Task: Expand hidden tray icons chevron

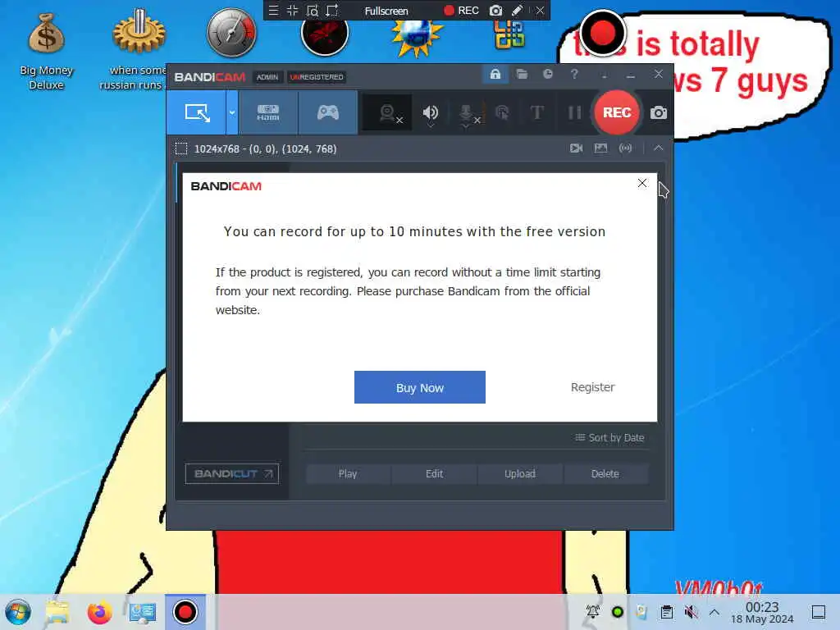Action: coord(714,612)
